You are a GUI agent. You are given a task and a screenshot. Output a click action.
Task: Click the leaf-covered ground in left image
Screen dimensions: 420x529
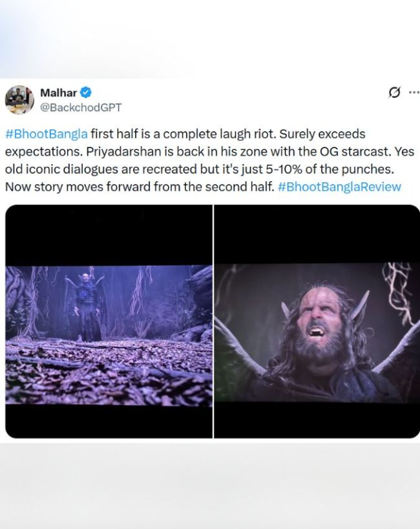click(109, 371)
